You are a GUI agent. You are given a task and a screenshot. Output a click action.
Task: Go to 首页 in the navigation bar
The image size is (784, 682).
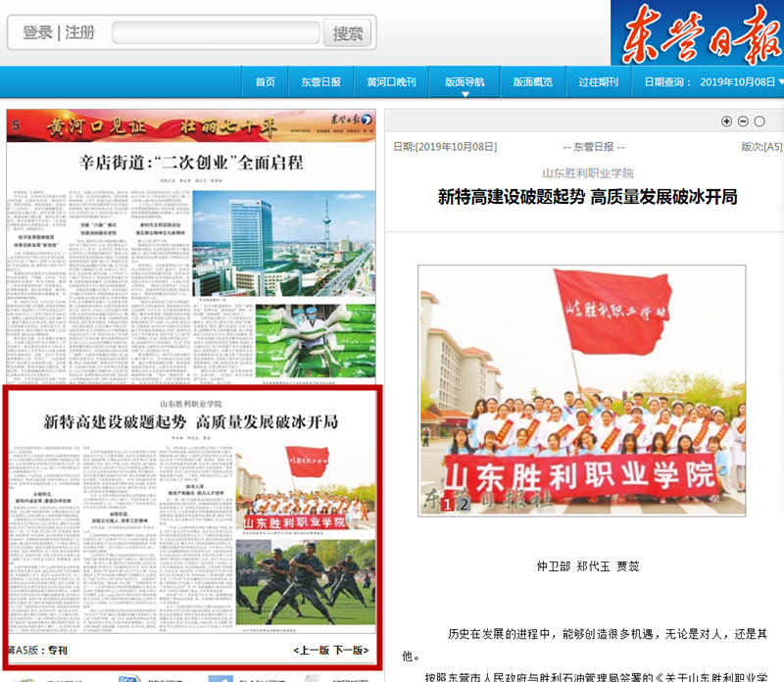(265, 82)
